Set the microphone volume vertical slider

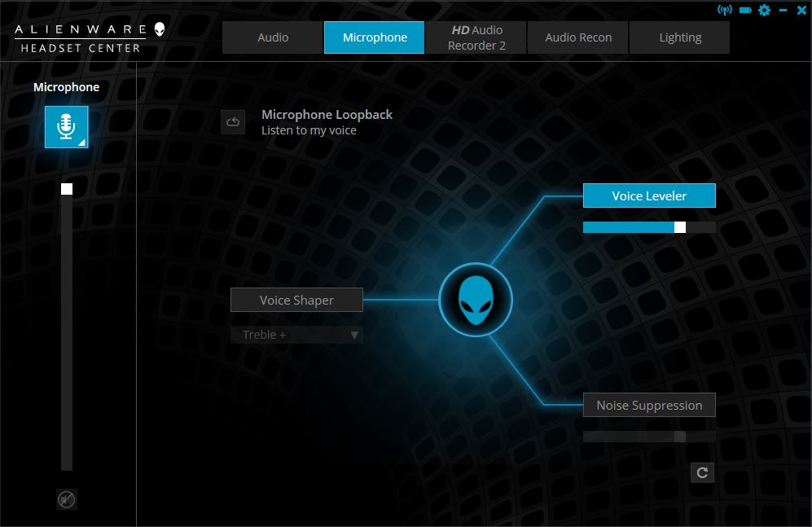(66, 327)
